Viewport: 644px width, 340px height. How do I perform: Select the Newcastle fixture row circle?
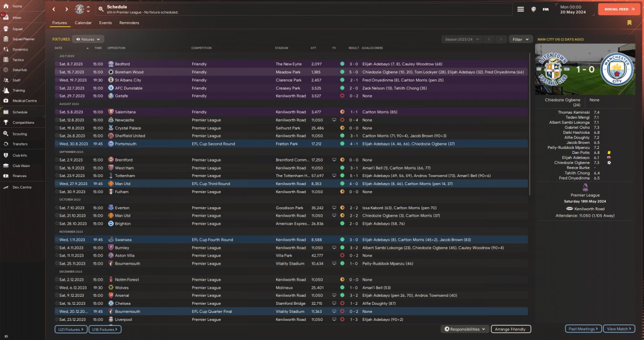(x=56, y=120)
